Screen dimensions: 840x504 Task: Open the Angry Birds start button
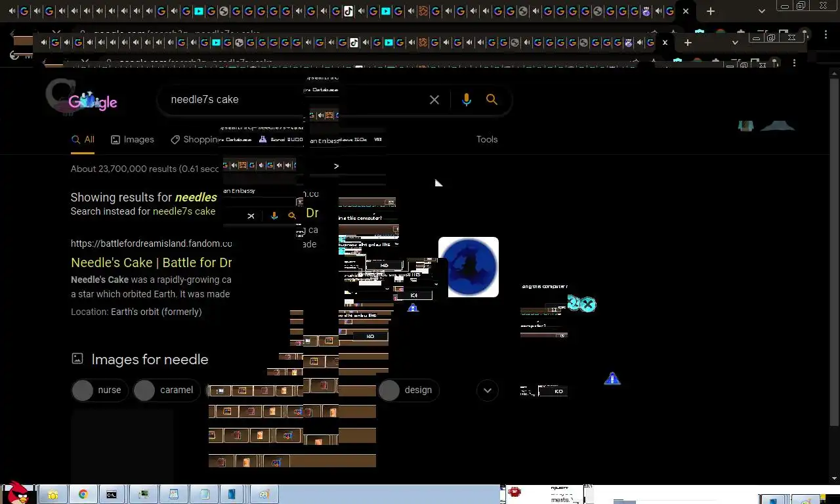click(18, 493)
